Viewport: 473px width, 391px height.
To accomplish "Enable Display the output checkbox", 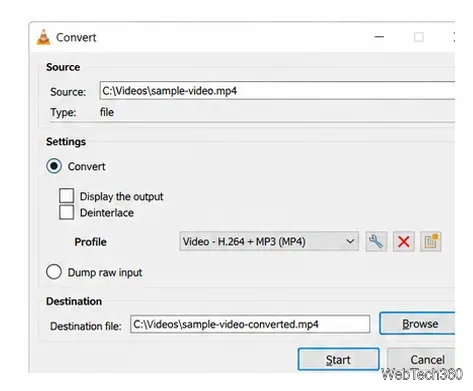I will (66, 196).
